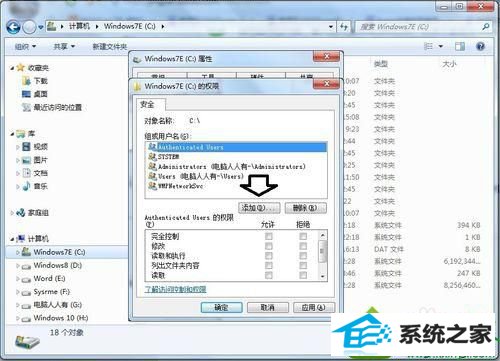The height and width of the screenshot is (361, 500).
Task: Select the 家庭组 homegroup icon
Action: [21, 213]
